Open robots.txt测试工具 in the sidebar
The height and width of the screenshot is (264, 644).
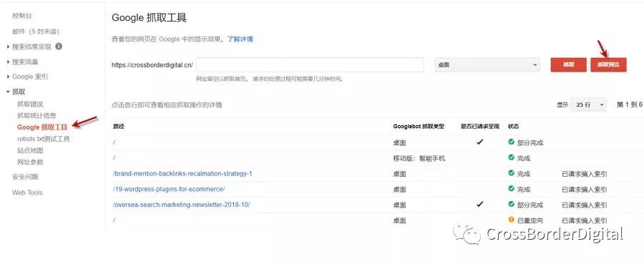click(44, 139)
